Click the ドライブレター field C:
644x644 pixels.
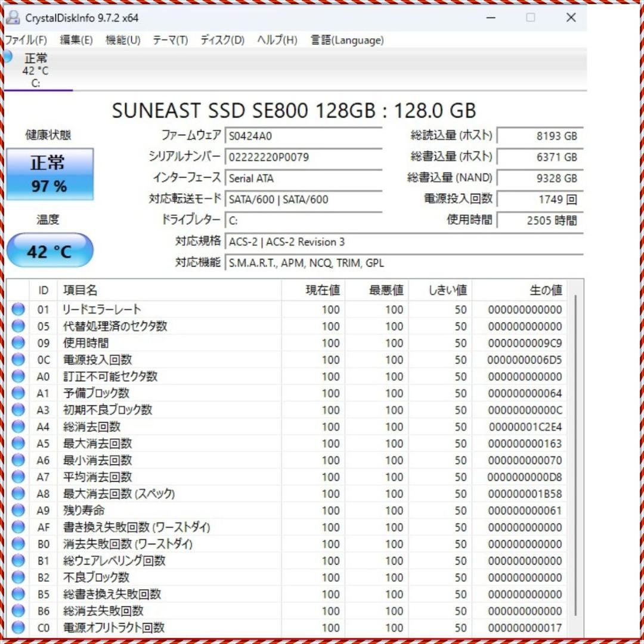(x=304, y=221)
